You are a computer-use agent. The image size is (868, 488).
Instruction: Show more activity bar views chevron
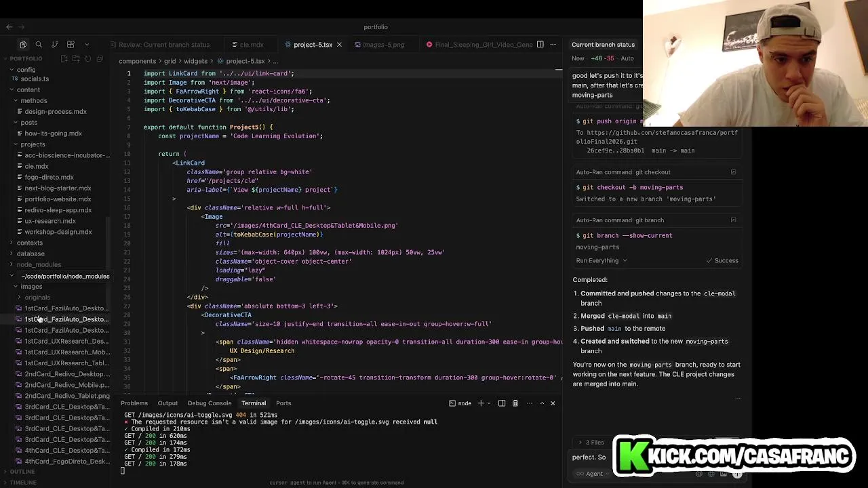[x=87, y=45]
